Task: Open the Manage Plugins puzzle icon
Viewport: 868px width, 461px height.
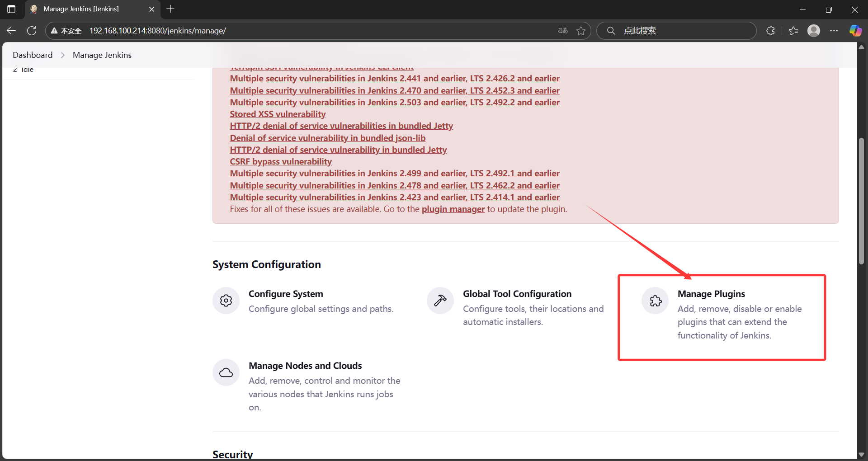Action: tap(655, 301)
